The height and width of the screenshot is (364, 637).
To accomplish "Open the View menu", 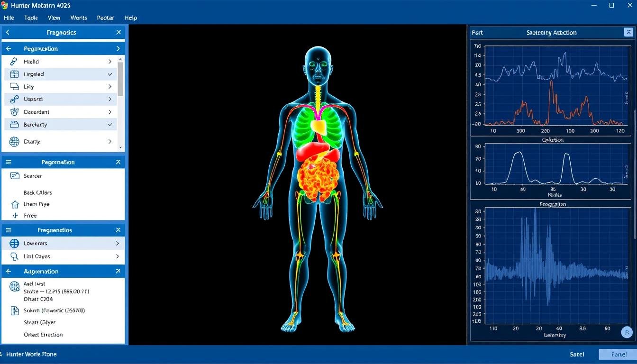I will (54, 18).
